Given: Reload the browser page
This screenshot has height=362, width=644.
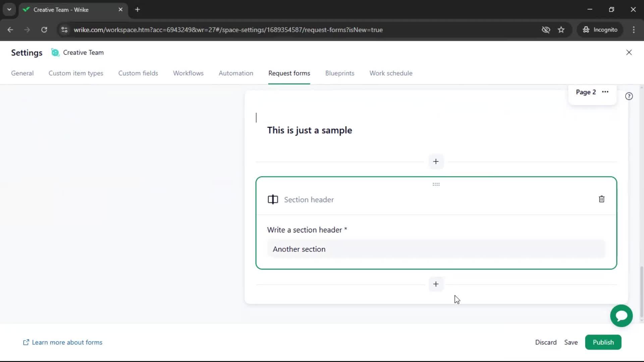Looking at the screenshot, I should coord(44,30).
